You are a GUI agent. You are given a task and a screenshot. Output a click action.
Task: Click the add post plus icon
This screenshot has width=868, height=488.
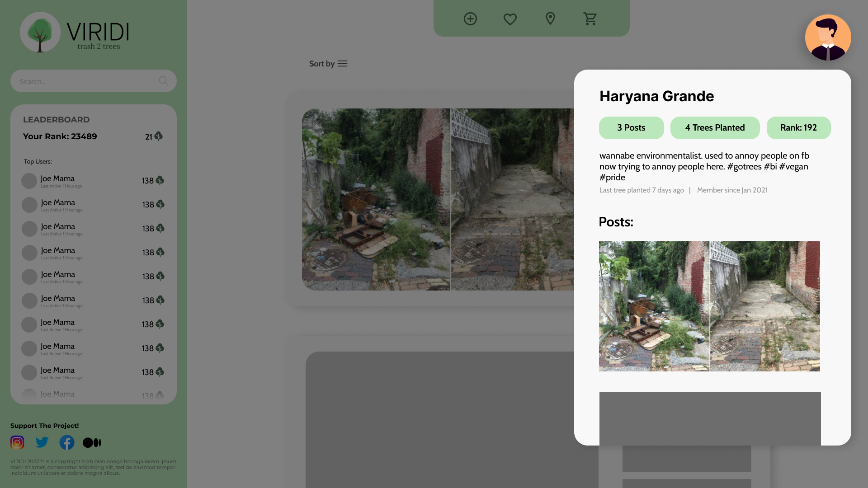(x=470, y=19)
